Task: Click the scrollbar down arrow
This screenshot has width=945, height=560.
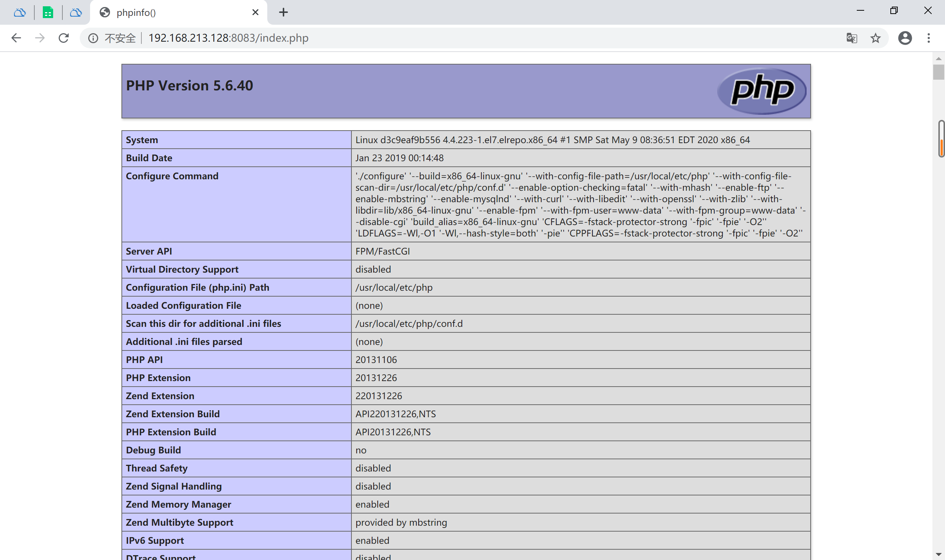Action: [938, 554]
